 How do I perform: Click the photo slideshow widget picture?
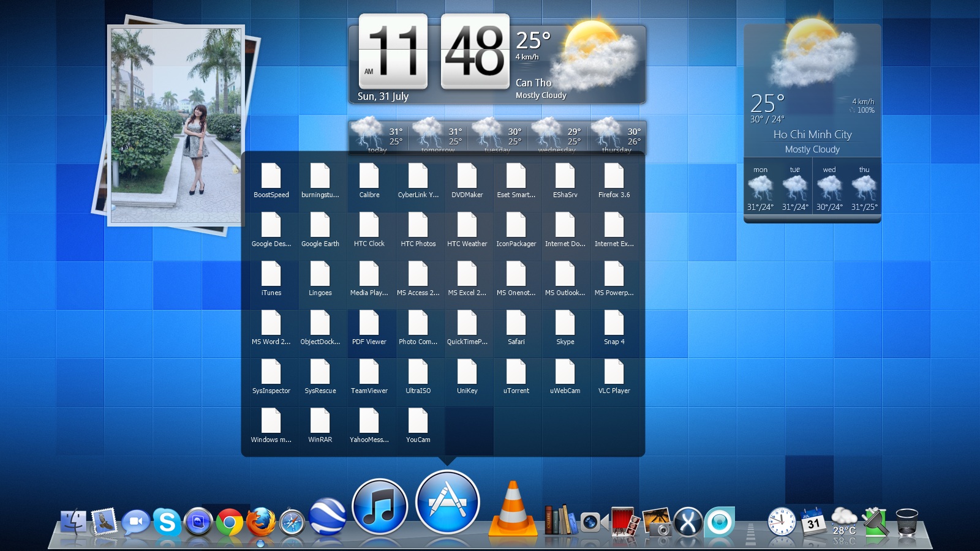pos(176,126)
